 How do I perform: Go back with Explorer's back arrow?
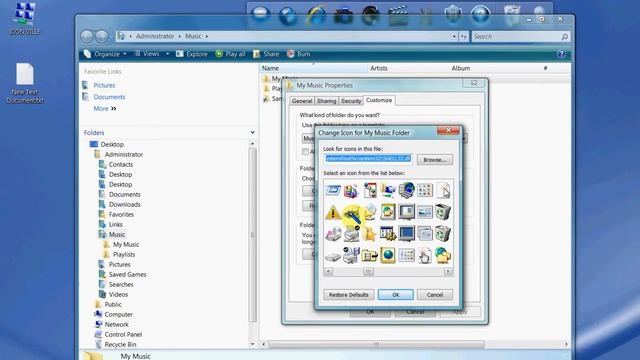tap(87, 36)
